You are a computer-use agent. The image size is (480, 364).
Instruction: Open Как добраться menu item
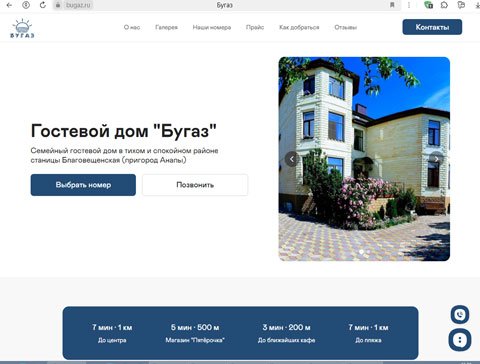click(x=299, y=27)
